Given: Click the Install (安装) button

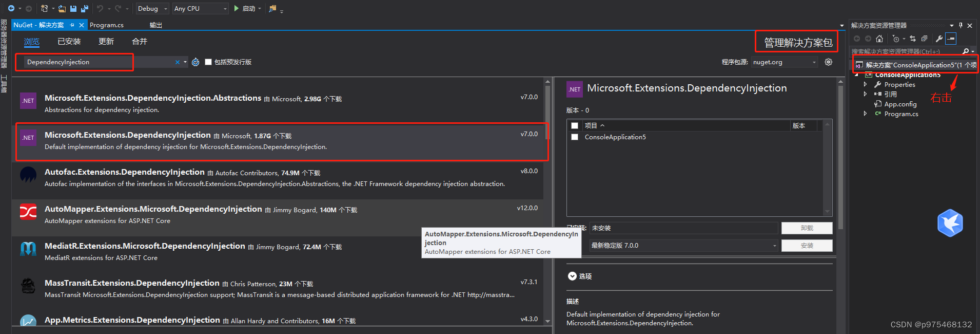Looking at the screenshot, I should point(807,246).
